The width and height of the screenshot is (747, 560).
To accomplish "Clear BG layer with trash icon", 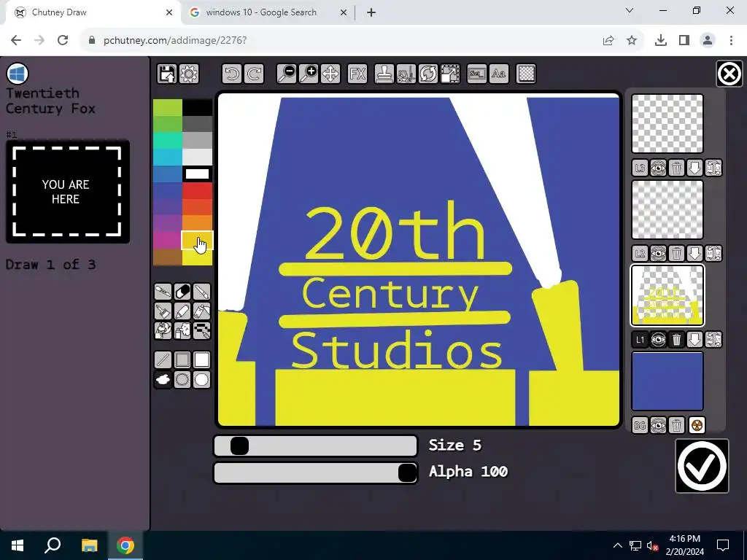I will click(676, 425).
